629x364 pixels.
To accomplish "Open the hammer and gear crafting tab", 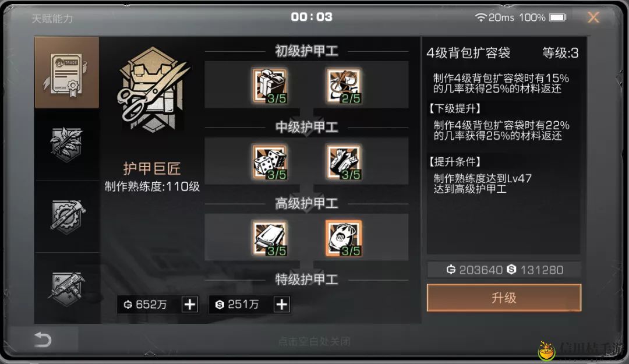I will 66,217.
